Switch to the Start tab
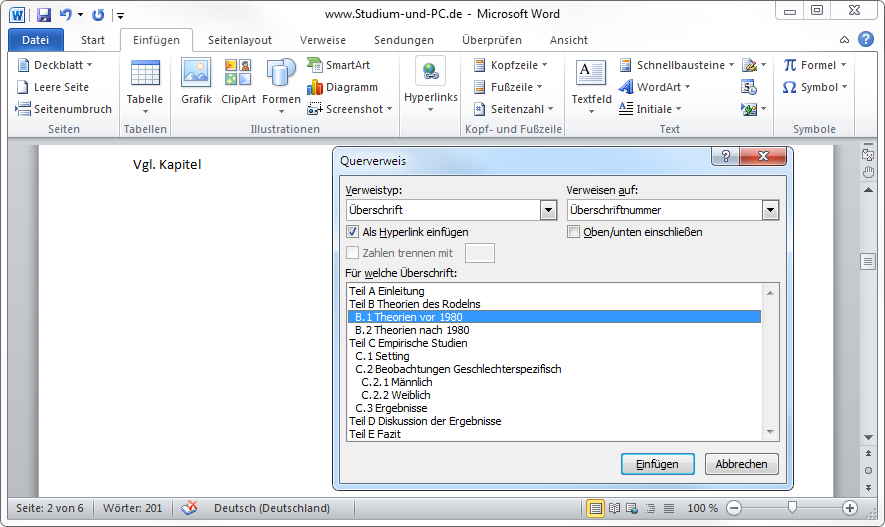885x527 pixels. pos(93,40)
